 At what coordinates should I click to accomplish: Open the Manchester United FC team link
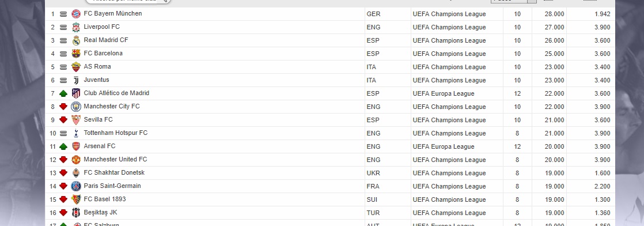(115, 160)
